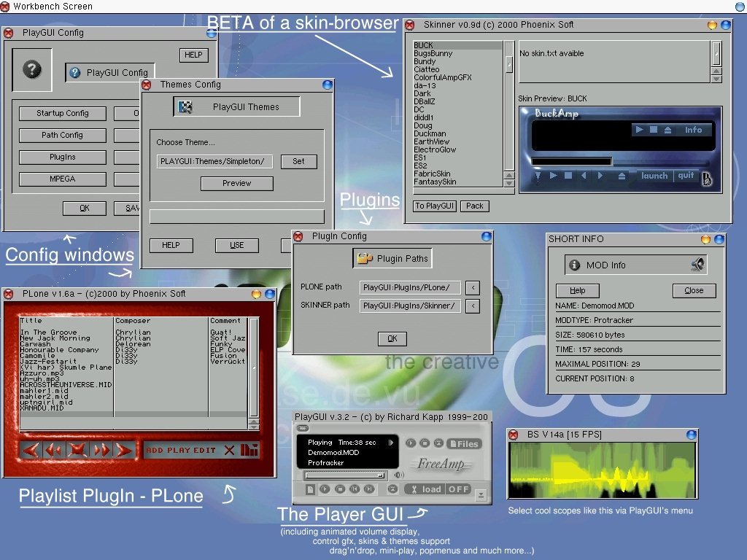Image resolution: width=747 pixels, height=560 pixels.
Task: Click the PLone X remove icon
Action: [229, 450]
